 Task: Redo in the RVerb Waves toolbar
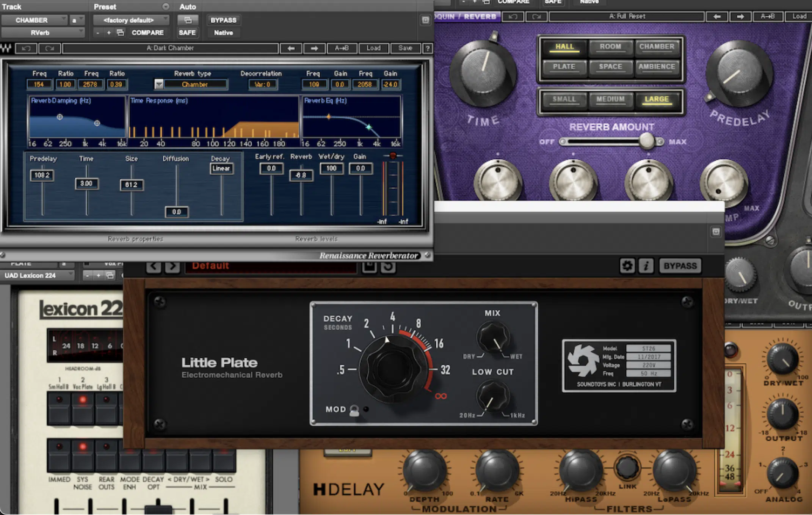point(50,48)
